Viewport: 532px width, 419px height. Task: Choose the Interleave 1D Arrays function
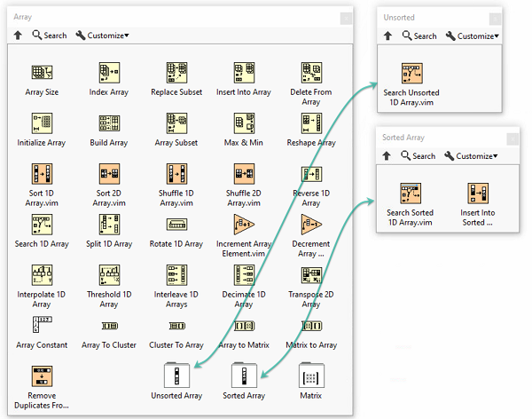tap(176, 275)
